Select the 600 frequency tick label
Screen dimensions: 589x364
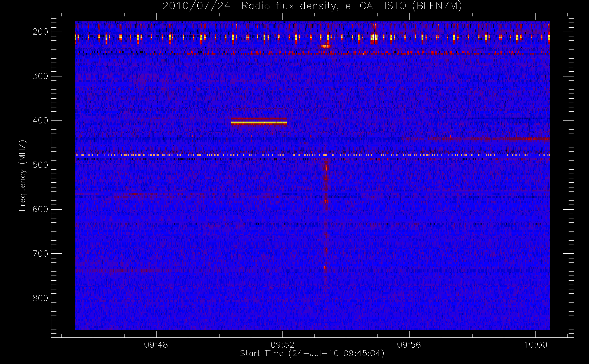point(40,209)
